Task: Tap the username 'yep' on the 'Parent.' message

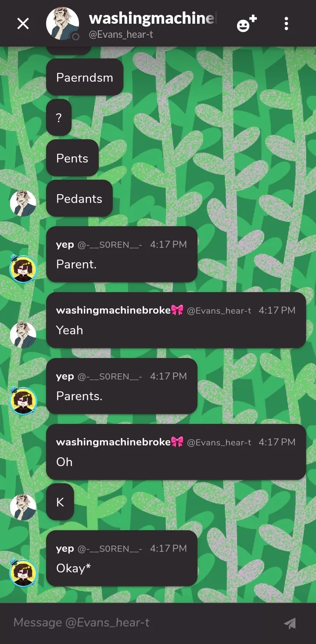Action: 65,245
